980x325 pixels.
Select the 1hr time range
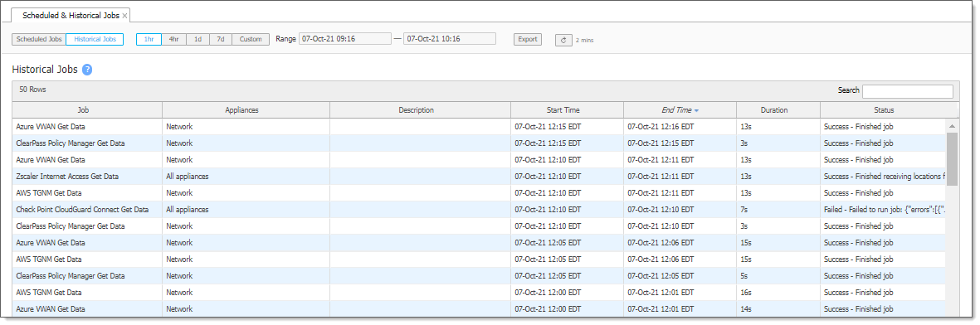click(149, 39)
